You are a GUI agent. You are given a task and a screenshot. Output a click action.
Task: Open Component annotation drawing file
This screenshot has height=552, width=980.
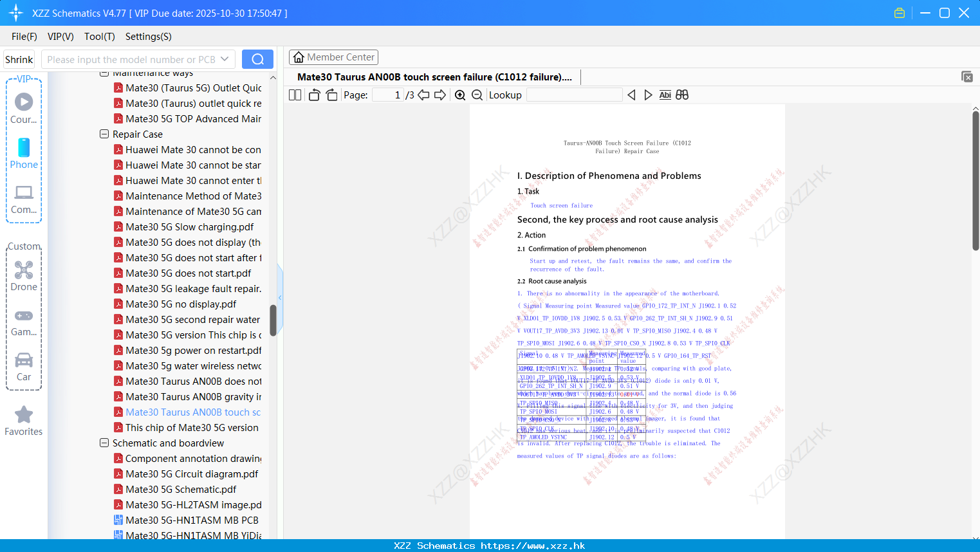187,458
